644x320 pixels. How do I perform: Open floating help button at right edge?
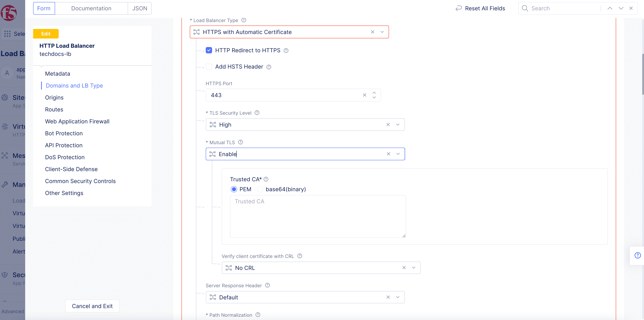(637, 255)
